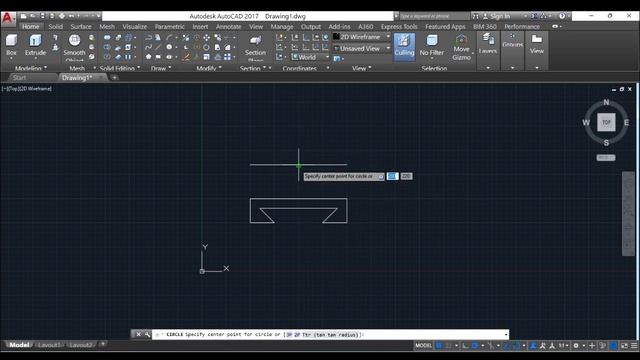Switch to the Visualize ribbon tab
This screenshot has width=640, height=360.
135,27
